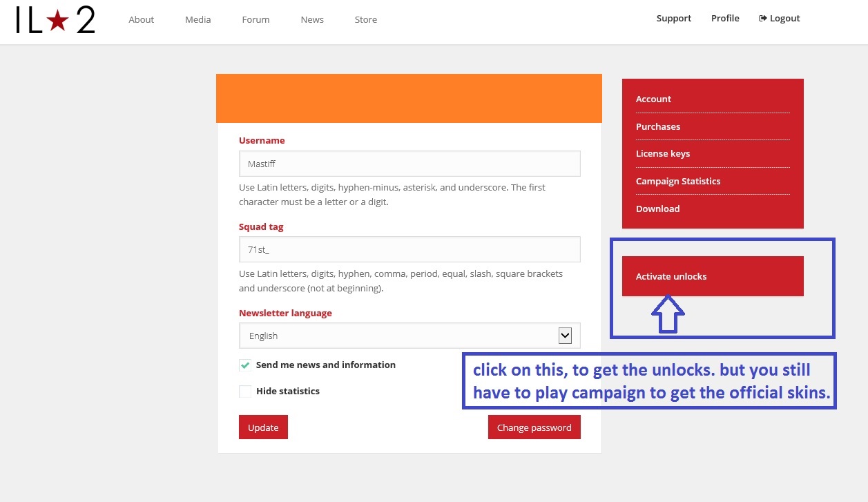Open the Forum link

tap(255, 19)
